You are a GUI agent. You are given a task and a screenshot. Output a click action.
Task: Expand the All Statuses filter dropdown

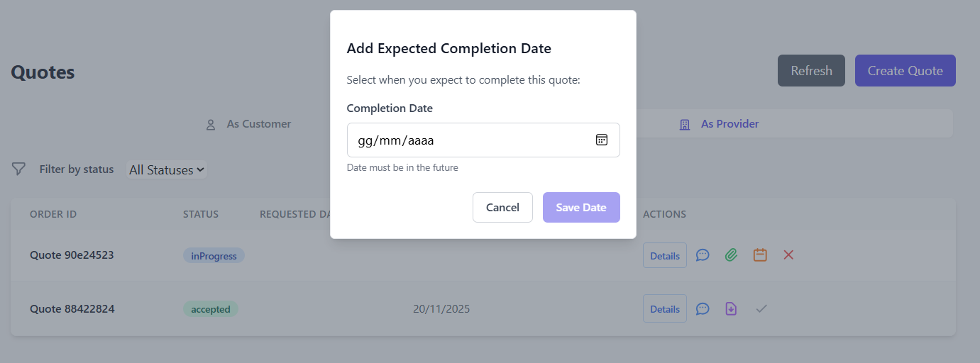167,170
